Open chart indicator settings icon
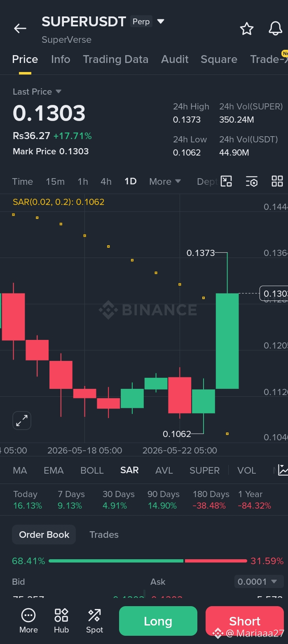Screen dimensions: 288x644 252,181
